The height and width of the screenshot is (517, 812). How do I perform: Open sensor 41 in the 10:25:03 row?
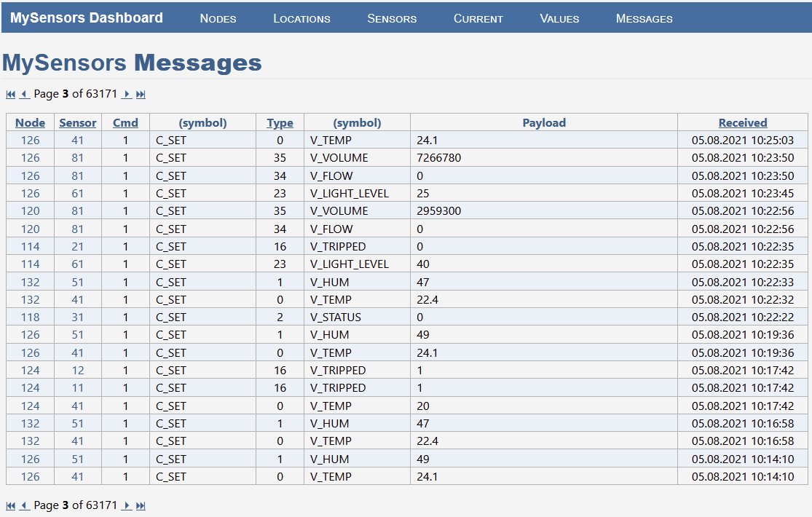tap(78, 141)
